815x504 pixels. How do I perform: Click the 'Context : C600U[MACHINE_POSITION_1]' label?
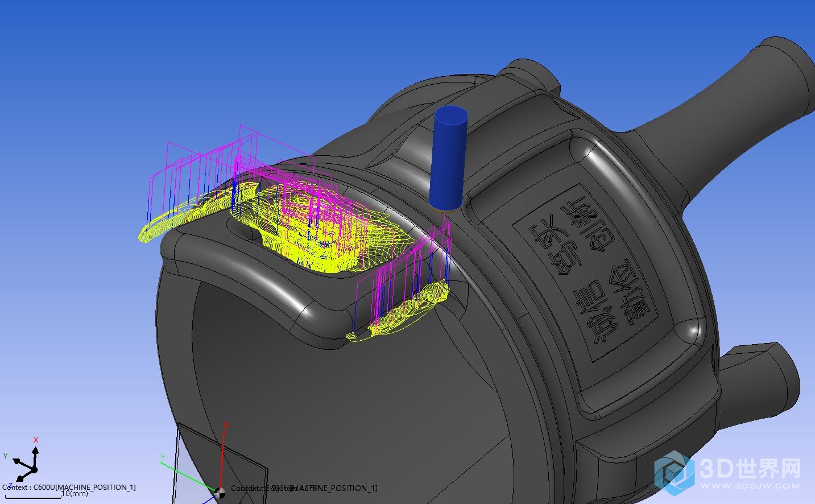click(x=69, y=487)
